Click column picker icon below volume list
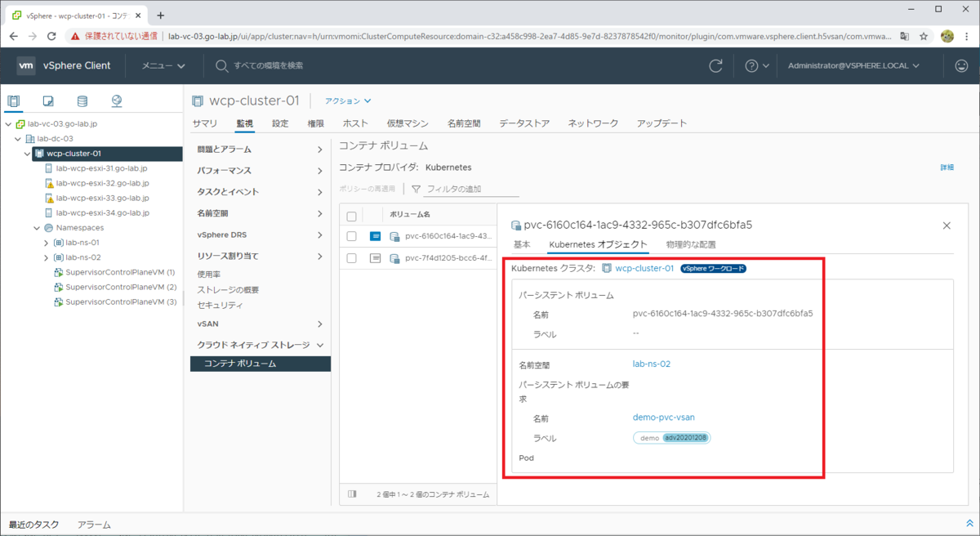The image size is (980, 536). coord(352,494)
